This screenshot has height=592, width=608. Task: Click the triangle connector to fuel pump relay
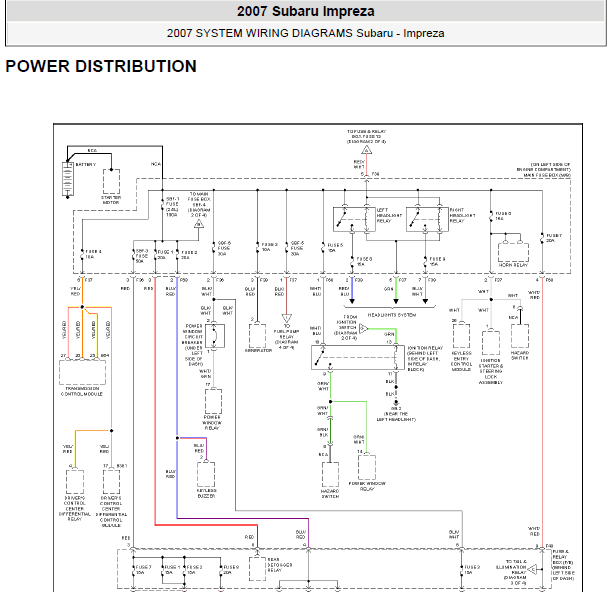[287, 318]
